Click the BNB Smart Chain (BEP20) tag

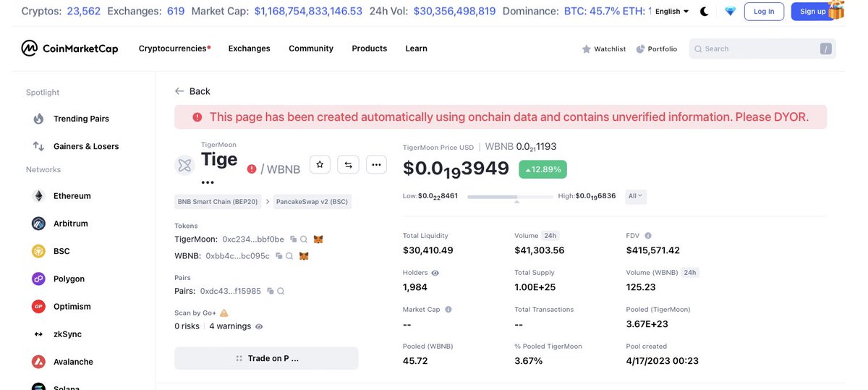218,202
